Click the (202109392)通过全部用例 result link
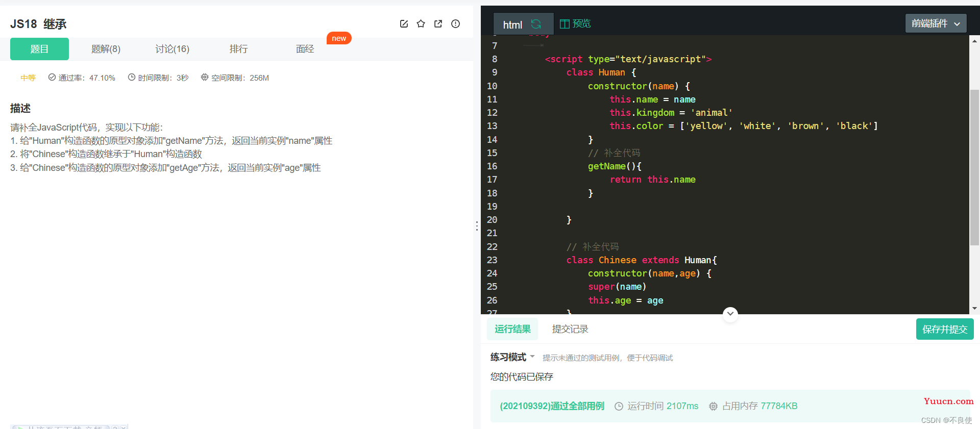This screenshot has height=429, width=980. click(x=552, y=406)
